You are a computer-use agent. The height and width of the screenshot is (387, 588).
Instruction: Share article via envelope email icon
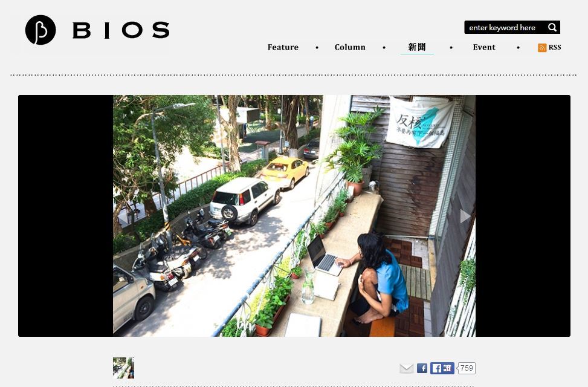click(x=407, y=368)
